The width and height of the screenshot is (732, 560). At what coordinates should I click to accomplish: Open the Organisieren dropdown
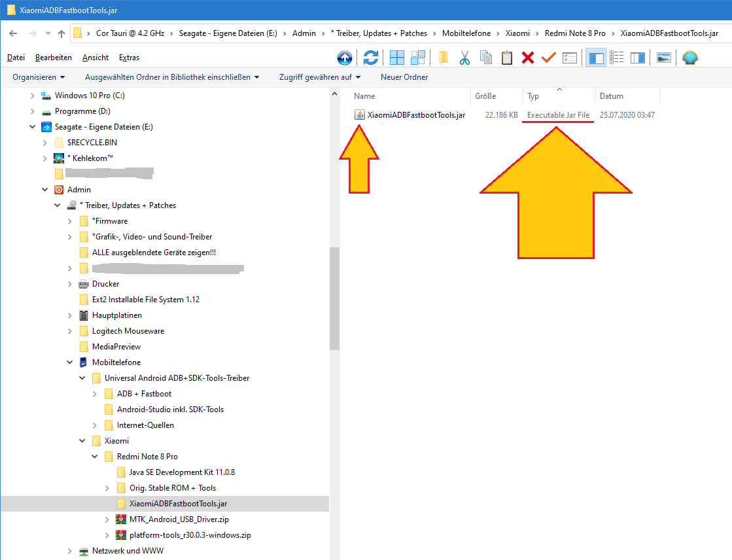click(x=39, y=77)
